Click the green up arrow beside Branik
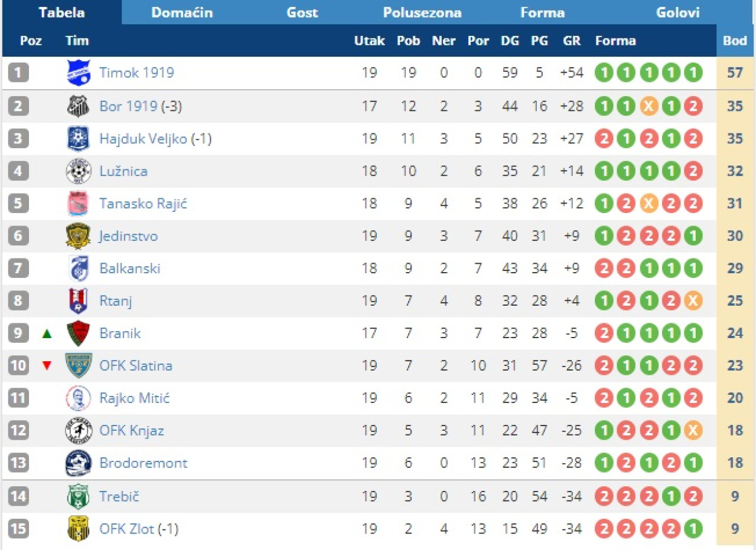This screenshot has height=550, width=756. pyautogui.click(x=47, y=334)
